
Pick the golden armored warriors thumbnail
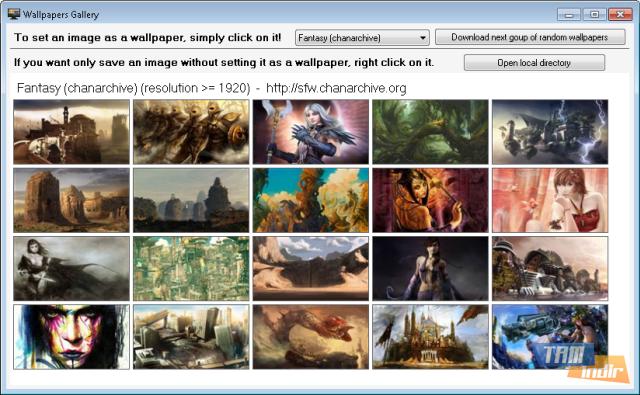pyautogui.click(x=191, y=132)
